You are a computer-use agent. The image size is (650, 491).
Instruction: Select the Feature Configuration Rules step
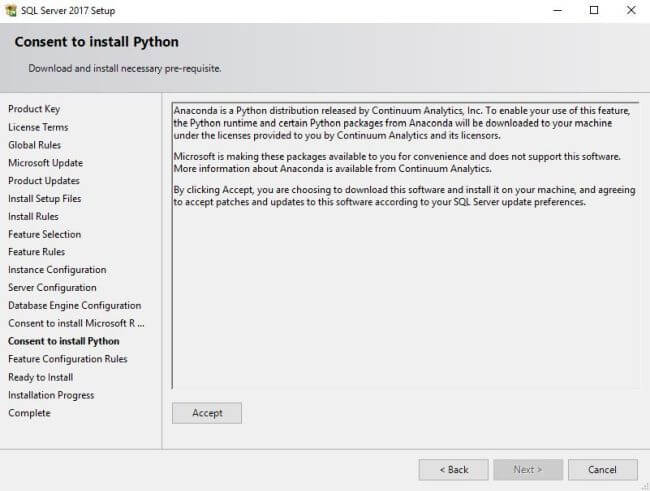[x=68, y=359]
